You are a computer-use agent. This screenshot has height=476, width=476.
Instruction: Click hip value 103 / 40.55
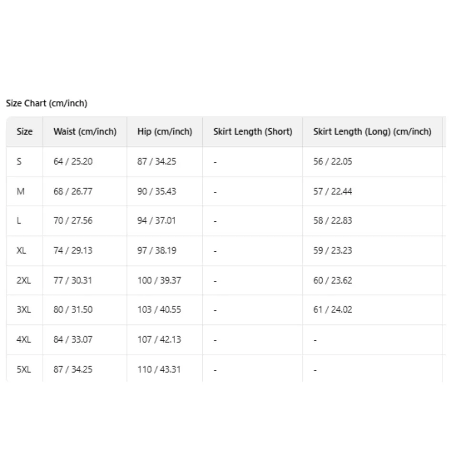(x=159, y=309)
